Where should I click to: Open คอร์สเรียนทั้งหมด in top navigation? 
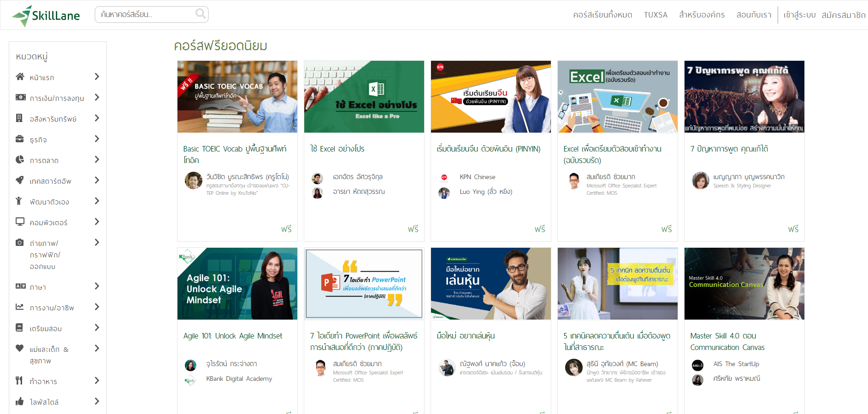click(x=602, y=15)
